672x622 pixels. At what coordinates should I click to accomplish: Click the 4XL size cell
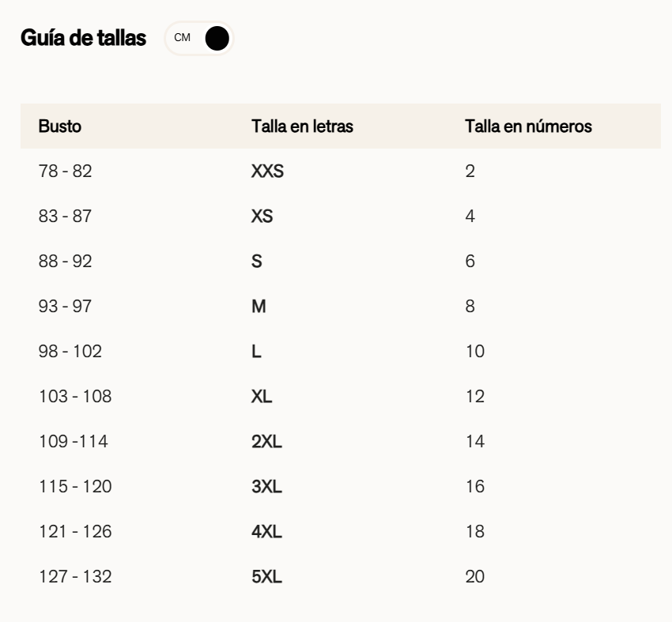click(266, 532)
